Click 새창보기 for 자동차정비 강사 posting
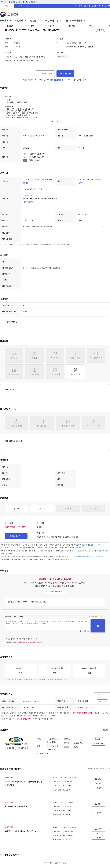110x868 pixels. coord(98,813)
